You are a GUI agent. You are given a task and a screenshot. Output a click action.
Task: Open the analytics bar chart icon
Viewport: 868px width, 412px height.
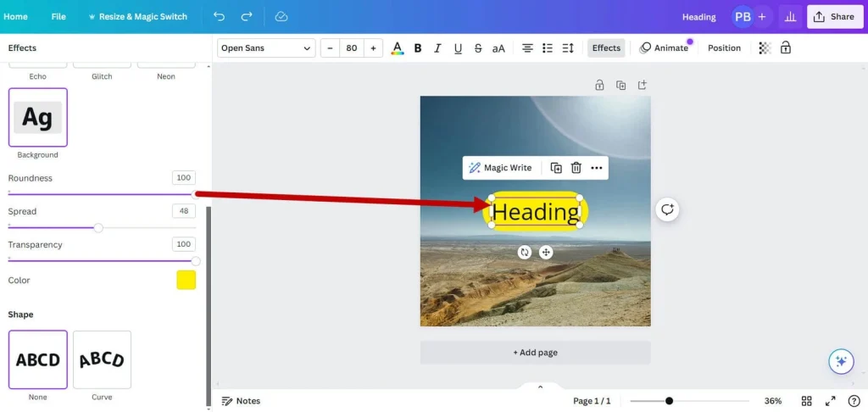(791, 17)
